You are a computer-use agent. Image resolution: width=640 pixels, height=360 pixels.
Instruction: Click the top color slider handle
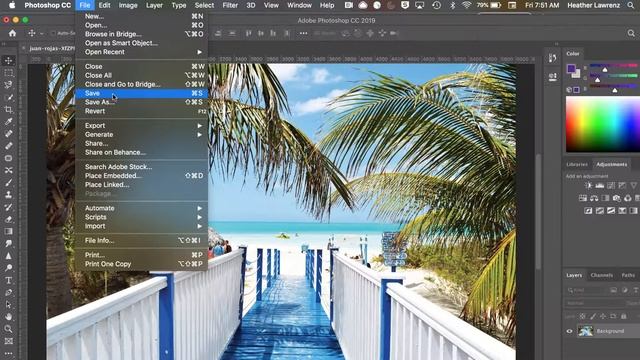[x=605, y=70]
